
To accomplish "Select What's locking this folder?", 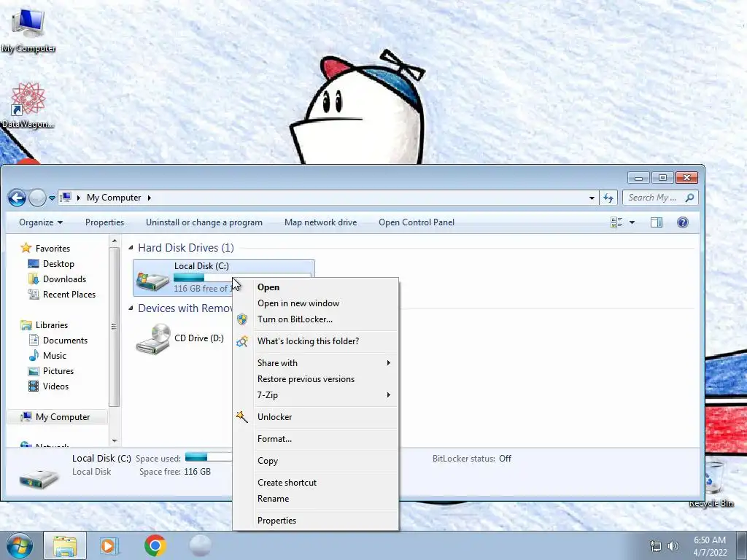I will [x=315, y=341].
